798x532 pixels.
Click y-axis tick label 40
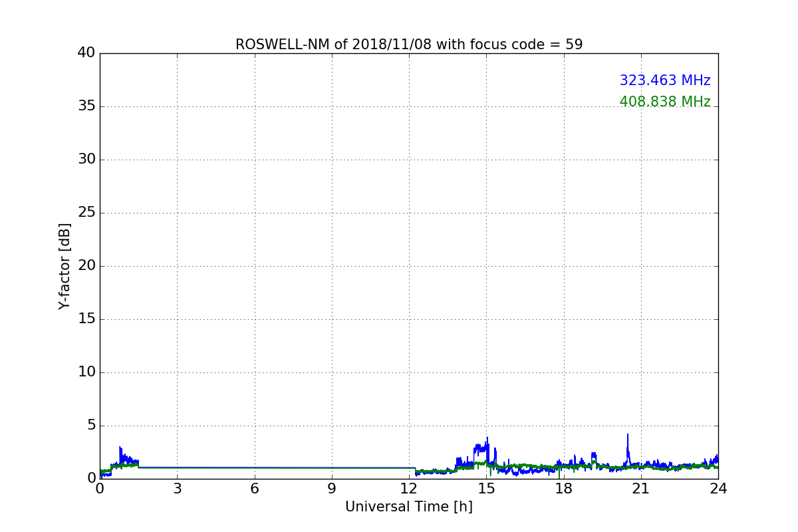coord(86,53)
